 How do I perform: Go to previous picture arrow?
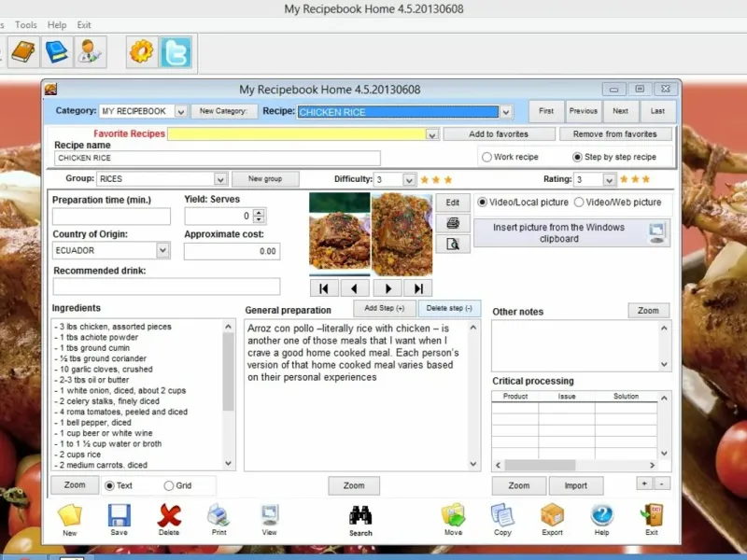coord(354,288)
